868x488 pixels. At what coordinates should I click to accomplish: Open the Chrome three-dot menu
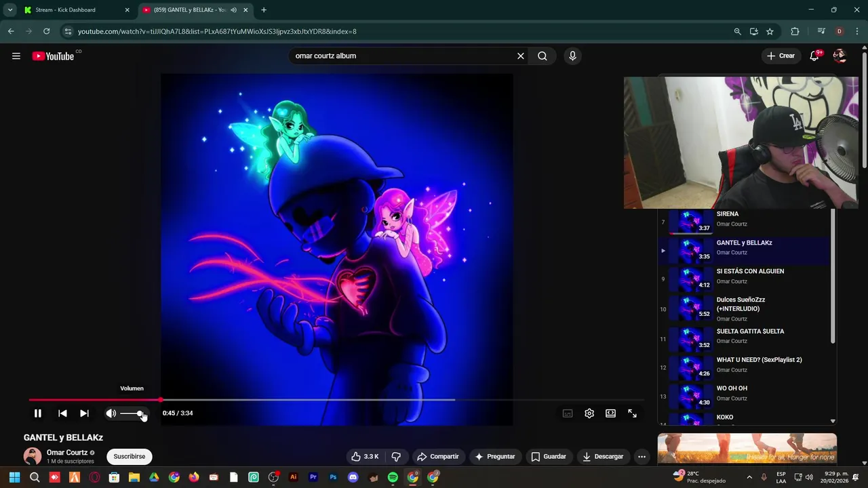point(857,31)
